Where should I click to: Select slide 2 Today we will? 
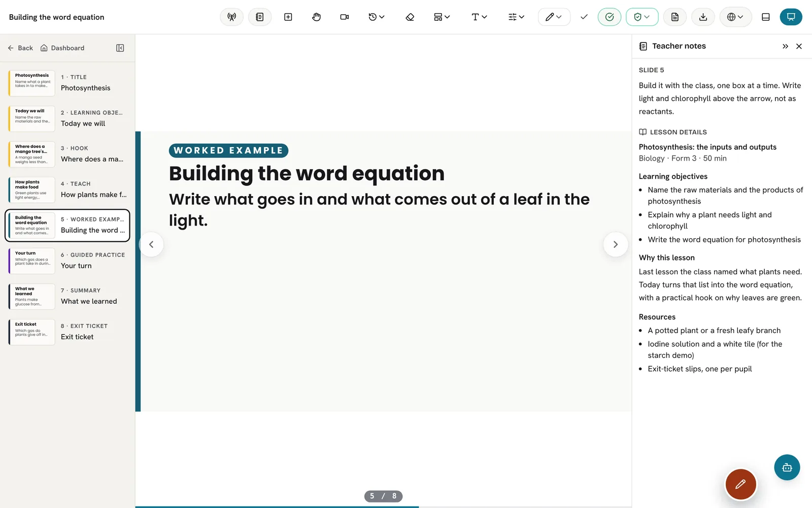(x=67, y=118)
